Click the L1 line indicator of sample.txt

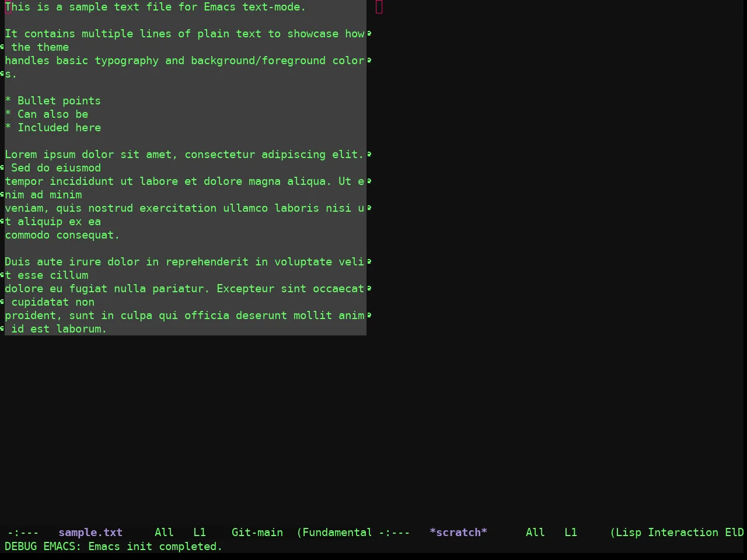pyautogui.click(x=200, y=533)
